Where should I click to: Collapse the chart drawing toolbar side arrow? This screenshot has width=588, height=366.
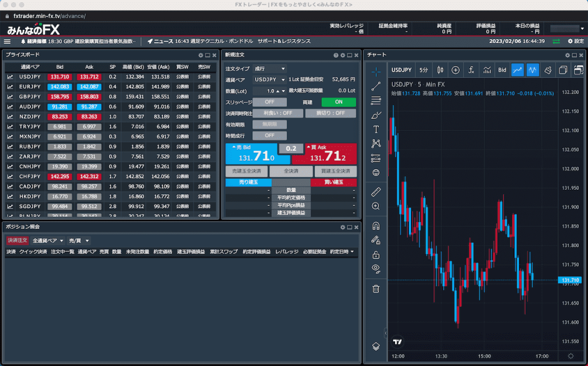coord(385,333)
